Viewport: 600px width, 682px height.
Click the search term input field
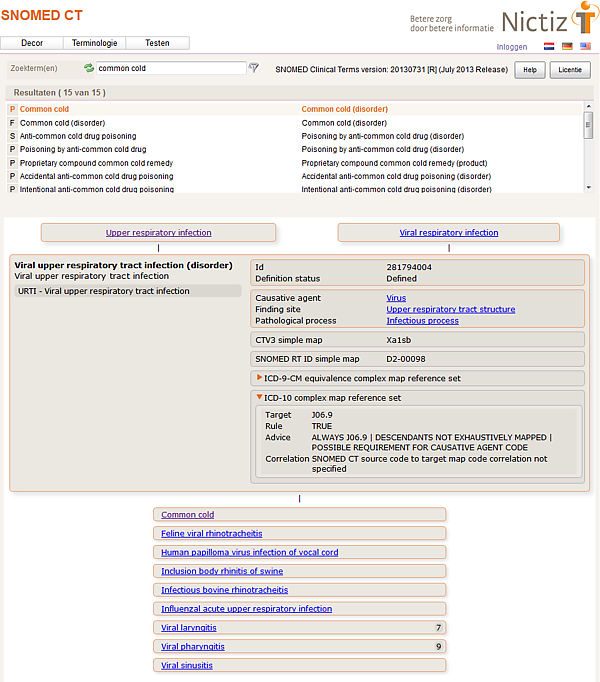(170, 68)
